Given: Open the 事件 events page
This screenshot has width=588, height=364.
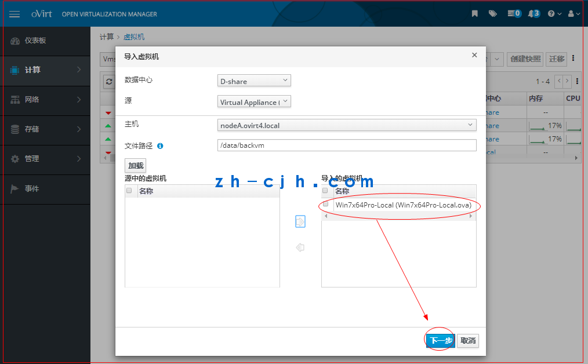Looking at the screenshot, I should [45, 188].
